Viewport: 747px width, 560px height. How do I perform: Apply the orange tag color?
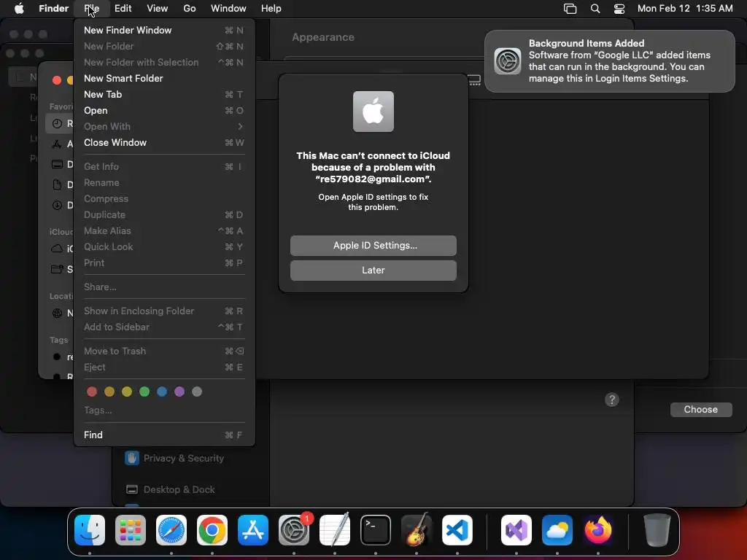pyautogui.click(x=109, y=392)
